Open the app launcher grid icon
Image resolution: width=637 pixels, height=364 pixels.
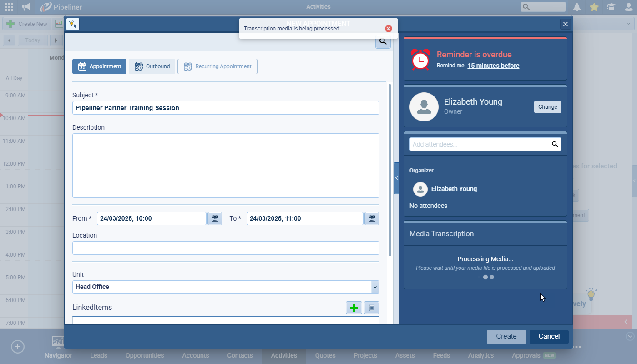[9, 7]
